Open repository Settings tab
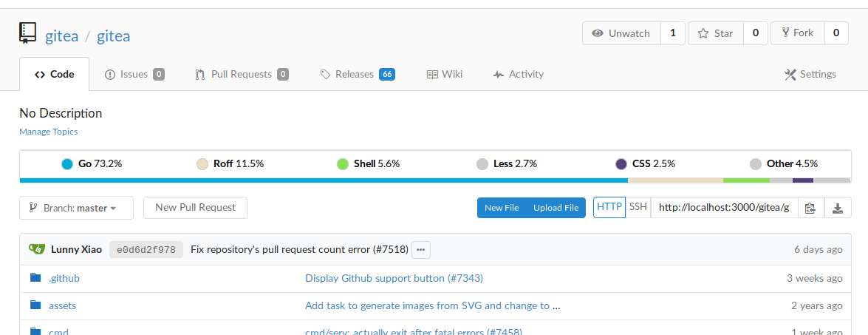The height and width of the screenshot is (335, 868). click(810, 74)
